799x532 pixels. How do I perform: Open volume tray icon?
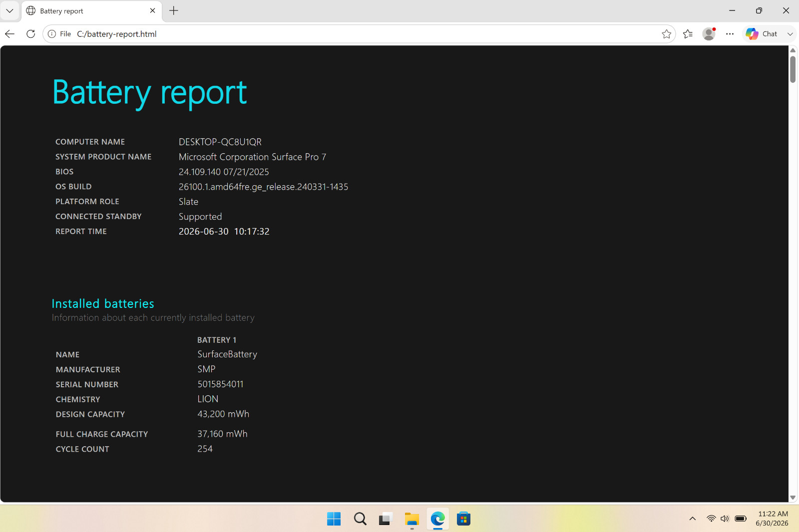tap(725, 519)
